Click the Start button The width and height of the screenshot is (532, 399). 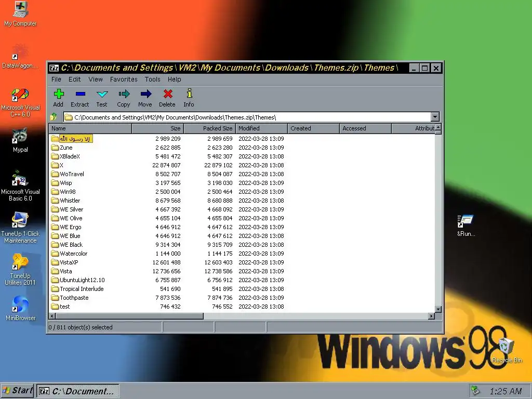[x=18, y=391]
